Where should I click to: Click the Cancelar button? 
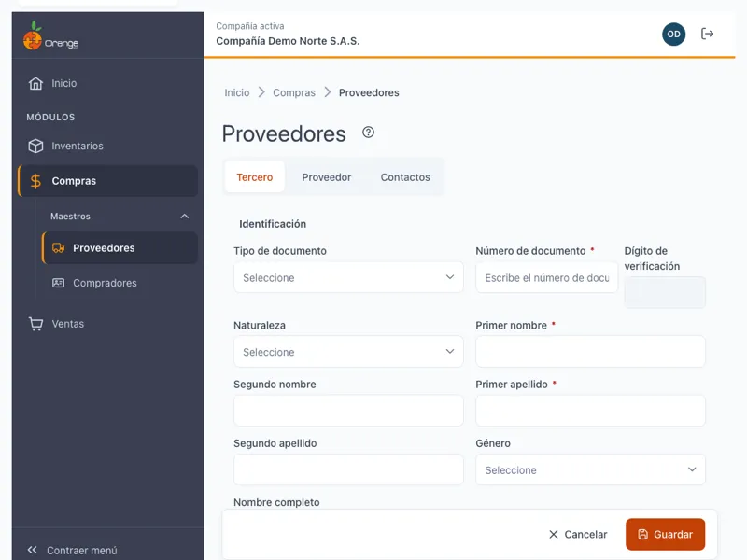point(578,534)
